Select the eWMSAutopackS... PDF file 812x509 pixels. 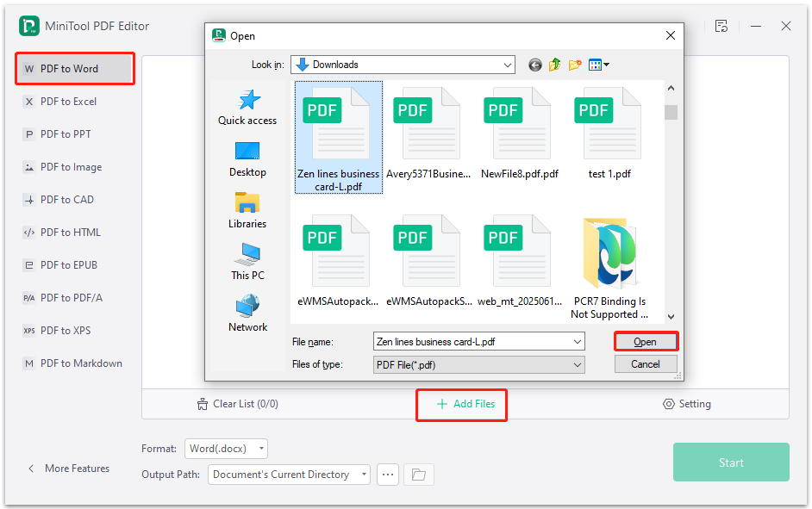pyautogui.click(x=428, y=260)
